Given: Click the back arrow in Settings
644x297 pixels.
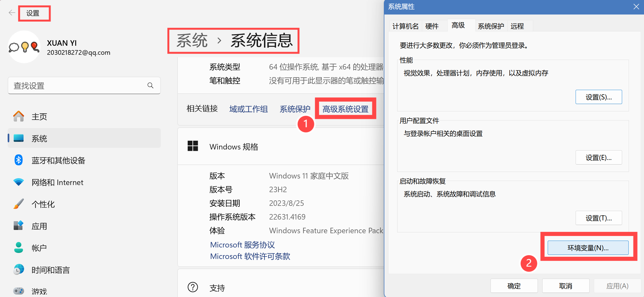Looking at the screenshot, I should pyautogui.click(x=12, y=13).
